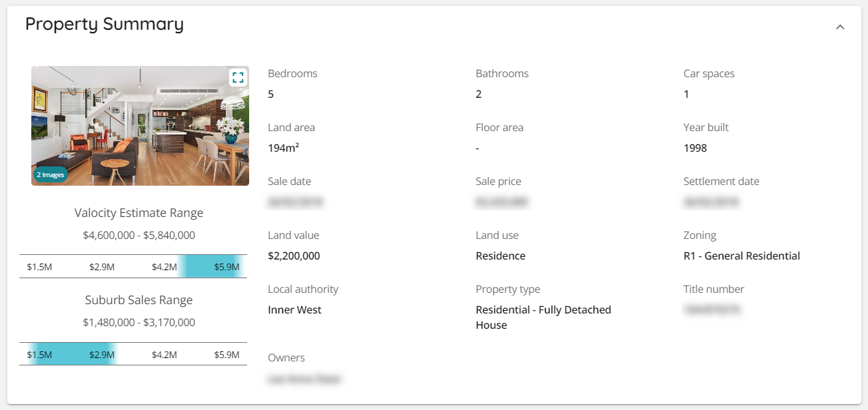
Task: Click the blurred sale date value
Action: tap(295, 202)
